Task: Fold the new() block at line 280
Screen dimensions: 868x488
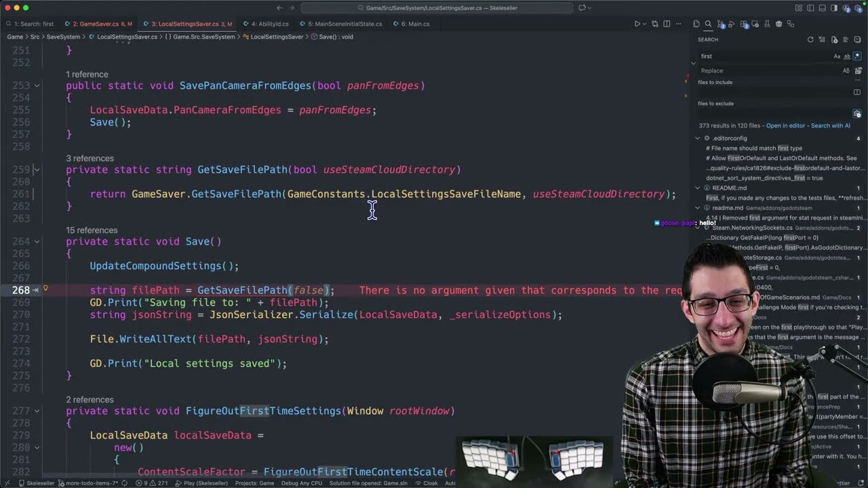Action: 37,447
